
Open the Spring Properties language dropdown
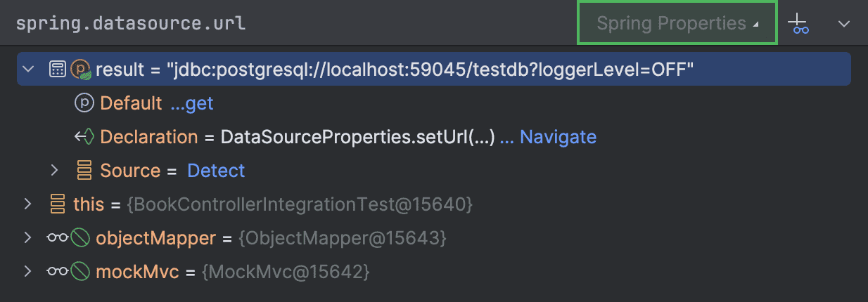point(677,24)
